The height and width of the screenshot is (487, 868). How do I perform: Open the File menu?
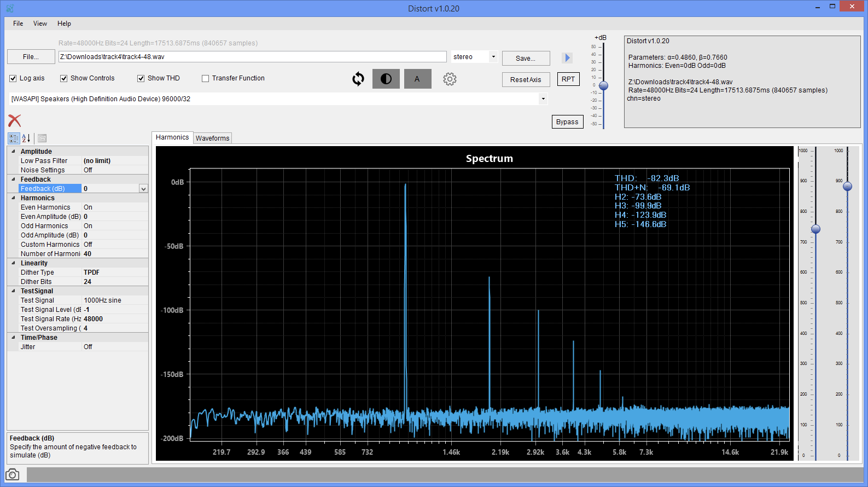click(x=18, y=24)
